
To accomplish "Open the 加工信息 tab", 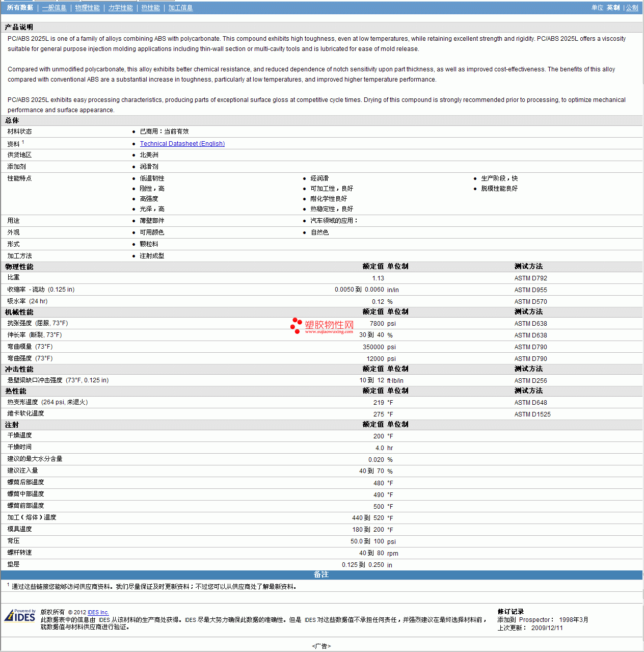I will [x=180, y=8].
